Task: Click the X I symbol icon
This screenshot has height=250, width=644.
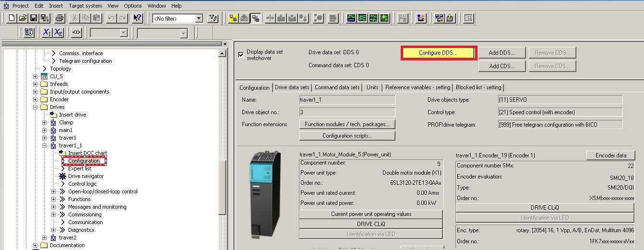Action: (x=47, y=33)
